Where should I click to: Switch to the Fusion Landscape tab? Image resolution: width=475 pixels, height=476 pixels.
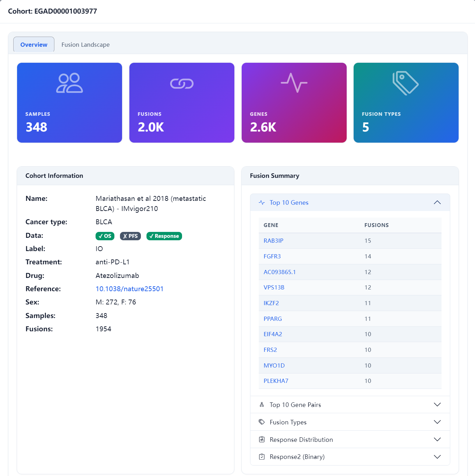(85, 45)
